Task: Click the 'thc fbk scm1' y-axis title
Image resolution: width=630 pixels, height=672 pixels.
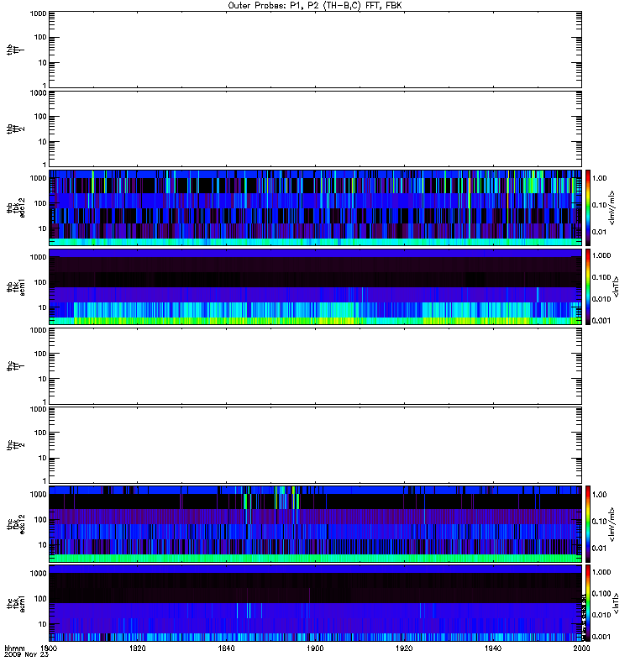Action: (15, 603)
